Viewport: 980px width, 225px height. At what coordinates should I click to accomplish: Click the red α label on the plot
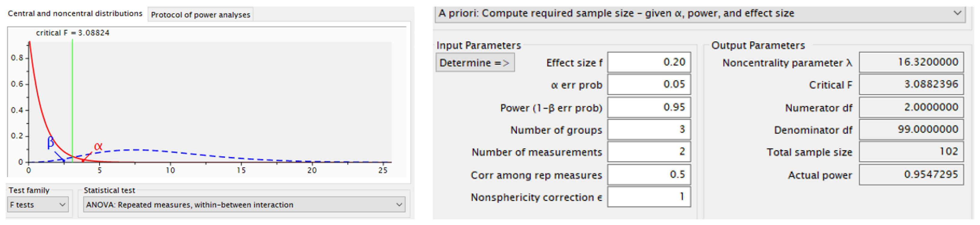pos(98,146)
